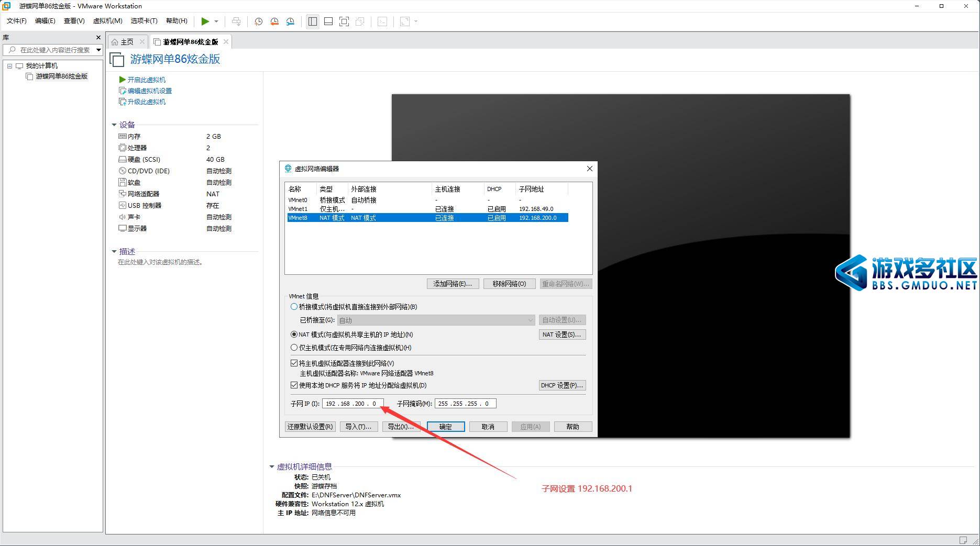Open the snapshot manager wrench-clock icon

tap(290, 21)
